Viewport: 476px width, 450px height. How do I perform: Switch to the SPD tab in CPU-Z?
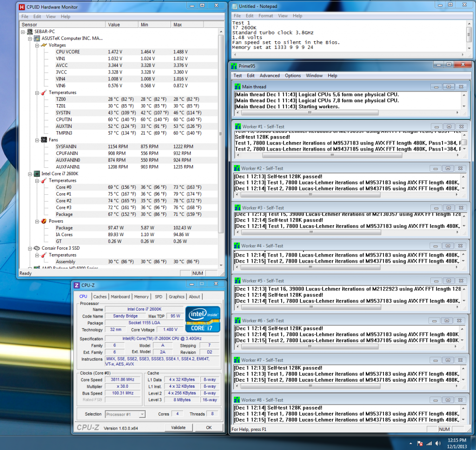coord(159,297)
